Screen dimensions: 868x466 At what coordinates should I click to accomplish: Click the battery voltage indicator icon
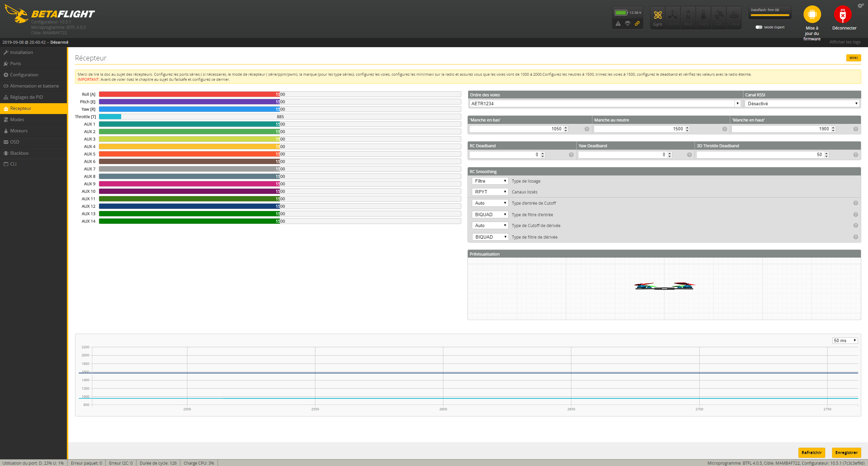621,13
